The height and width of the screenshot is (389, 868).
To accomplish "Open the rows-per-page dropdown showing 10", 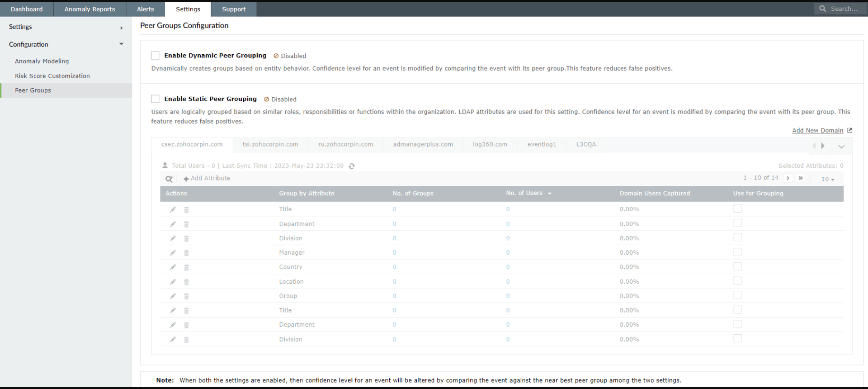I will [x=828, y=179].
